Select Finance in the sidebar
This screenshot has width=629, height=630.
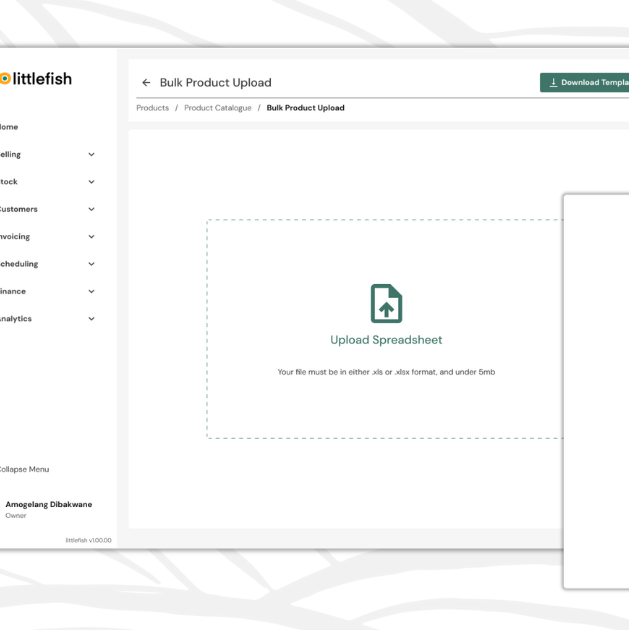(13, 291)
